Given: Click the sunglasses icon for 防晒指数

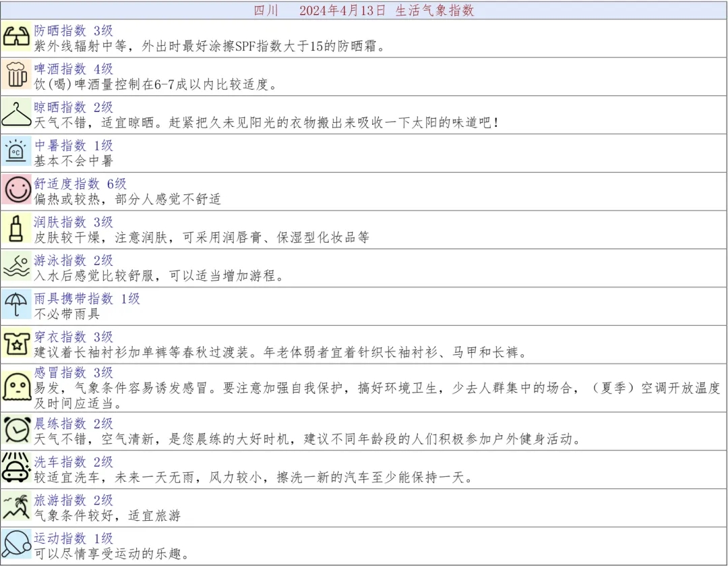Looking at the screenshot, I should coord(17,38).
